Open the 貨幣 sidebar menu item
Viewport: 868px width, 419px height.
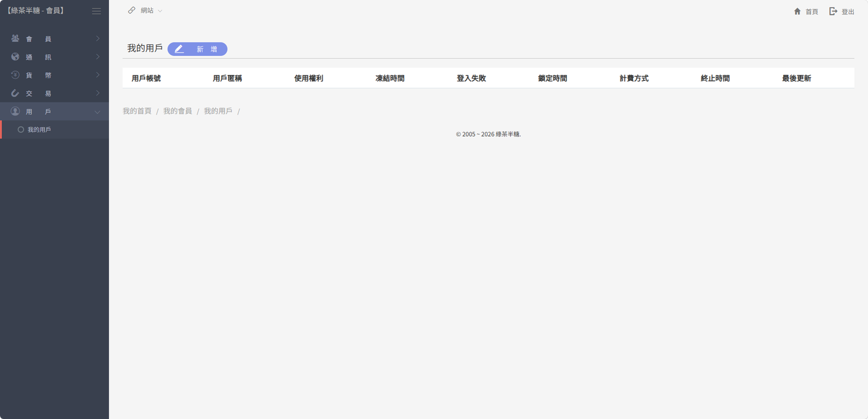pos(39,75)
